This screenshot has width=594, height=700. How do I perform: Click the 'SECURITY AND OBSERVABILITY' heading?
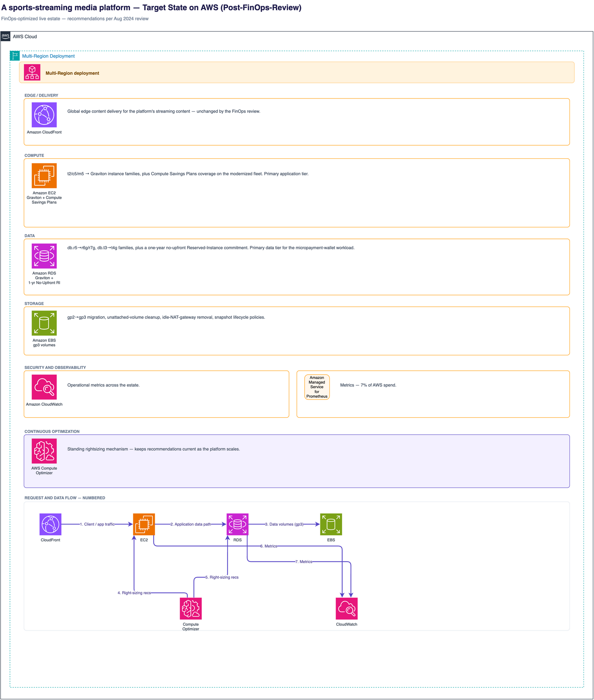coord(55,368)
